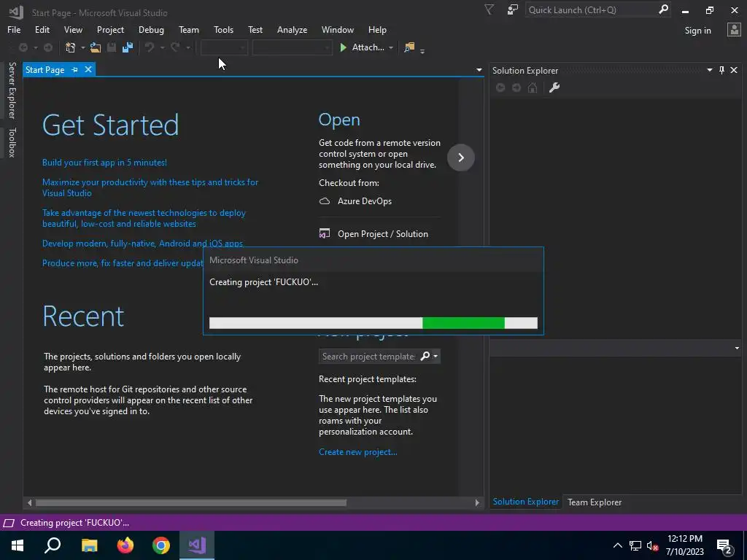Expand the Undo history dropdown arrow
Screen dimensions: 747x560
[x=163, y=47]
